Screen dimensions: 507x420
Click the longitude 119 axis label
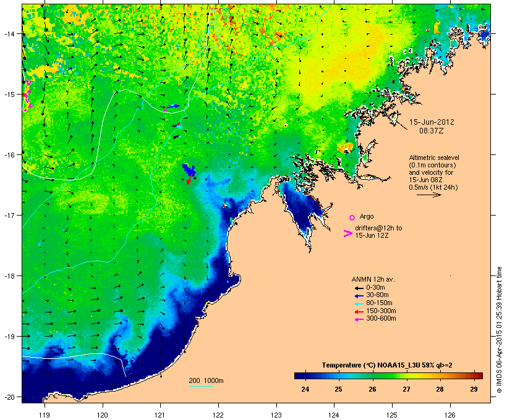[45, 415]
